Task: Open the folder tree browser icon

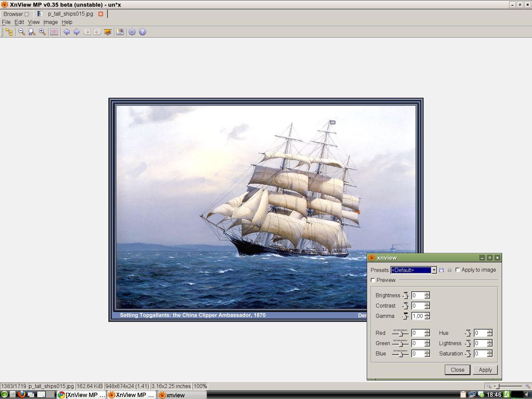Action: click(x=9, y=32)
